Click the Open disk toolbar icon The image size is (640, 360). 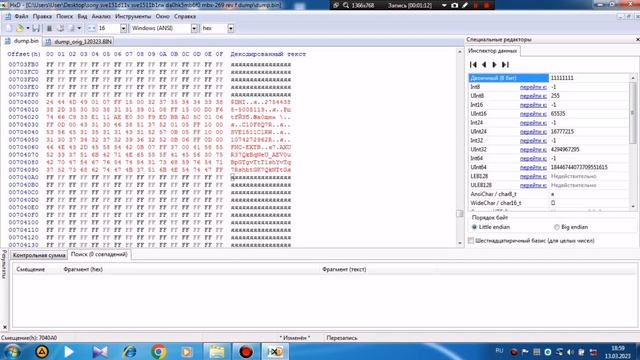pyautogui.click(x=60, y=28)
